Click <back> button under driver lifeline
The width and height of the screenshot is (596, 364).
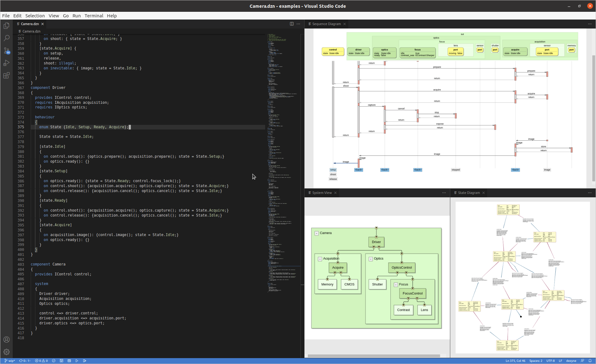click(358, 170)
